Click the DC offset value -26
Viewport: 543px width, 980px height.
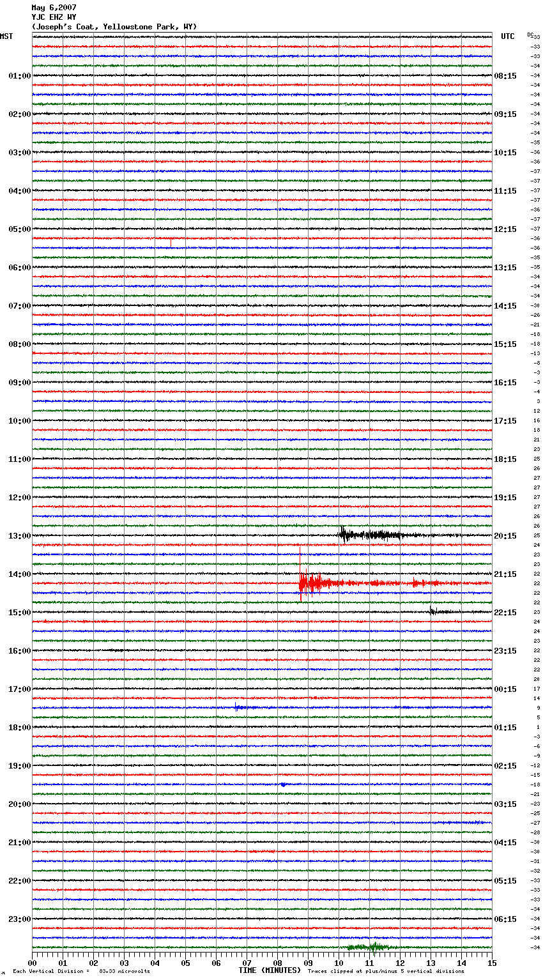(536, 315)
